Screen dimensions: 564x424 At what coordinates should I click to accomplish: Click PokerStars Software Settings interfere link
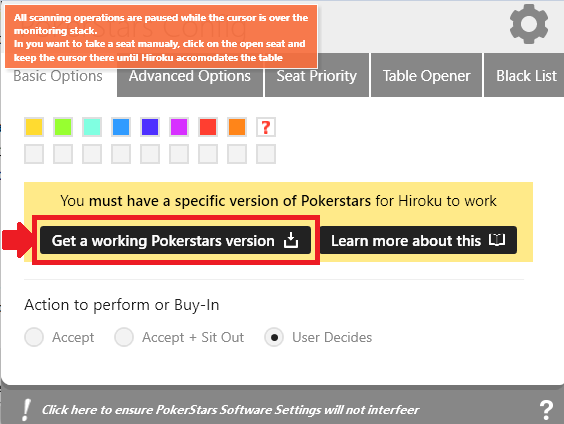click(230, 410)
